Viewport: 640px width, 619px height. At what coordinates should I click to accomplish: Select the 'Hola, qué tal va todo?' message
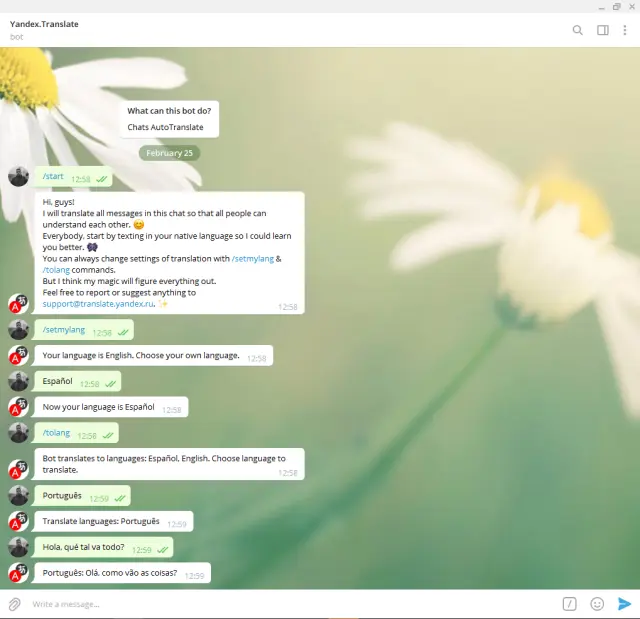pos(83,548)
